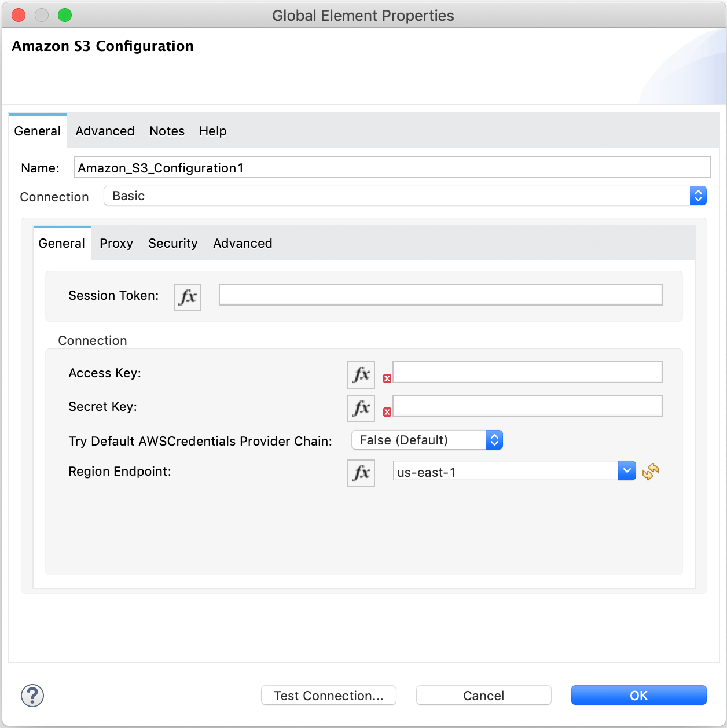Click the Session Token text field
The height and width of the screenshot is (728, 727).
[x=440, y=295]
